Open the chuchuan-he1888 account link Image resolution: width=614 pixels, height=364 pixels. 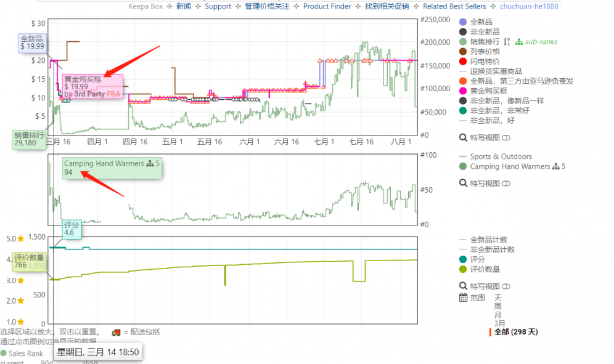click(529, 6)
